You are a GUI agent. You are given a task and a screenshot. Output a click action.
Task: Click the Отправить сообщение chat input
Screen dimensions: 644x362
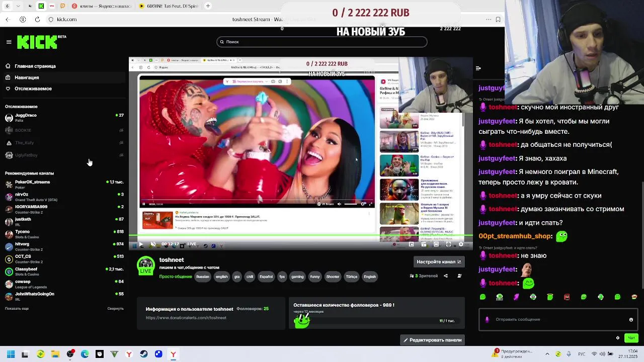click(x=558, y=319)
